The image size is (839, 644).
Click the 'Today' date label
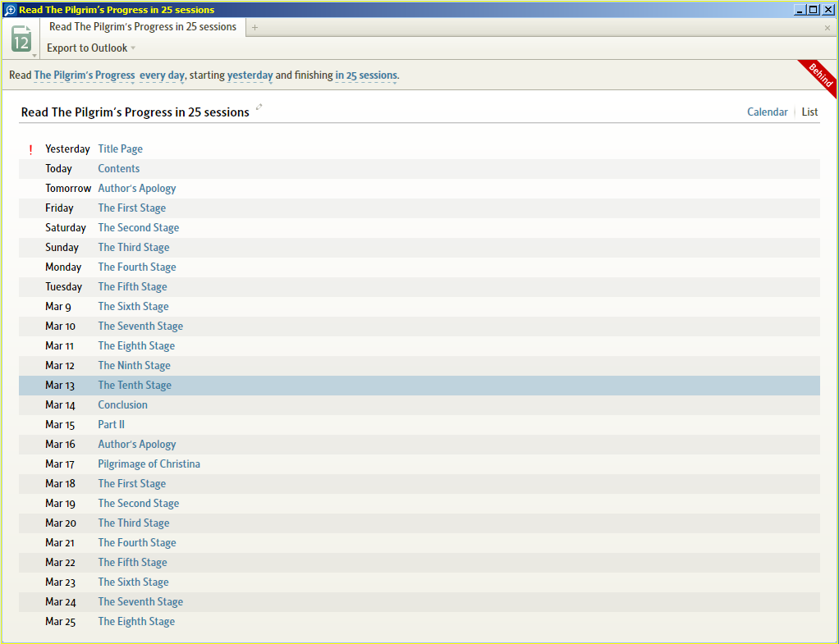[x=58, y=168]
